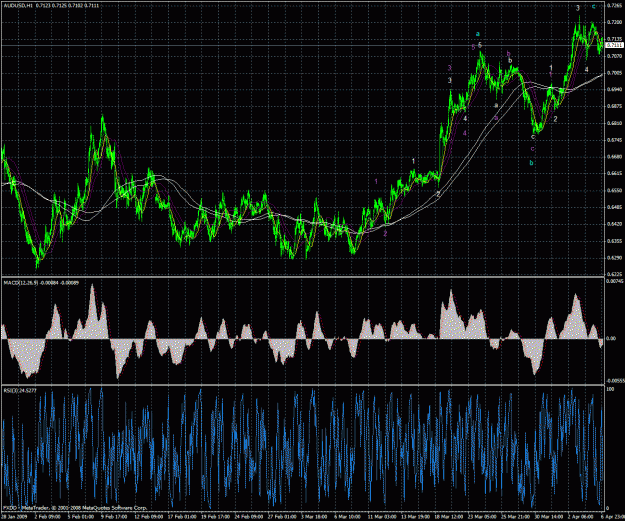The height and width of the screenshot is (521, 625).
Task: Click the 0.6355 price axis label
Action: pyautogui.click(x=613, y=241)
